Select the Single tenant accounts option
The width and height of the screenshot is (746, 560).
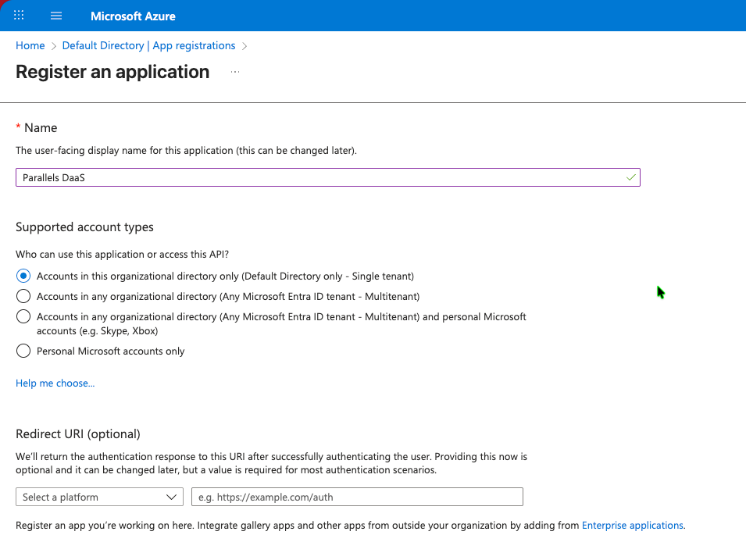point(23,276)
